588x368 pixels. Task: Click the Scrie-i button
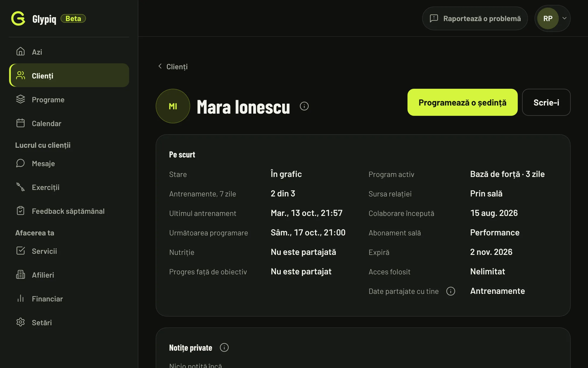(546, 102)
